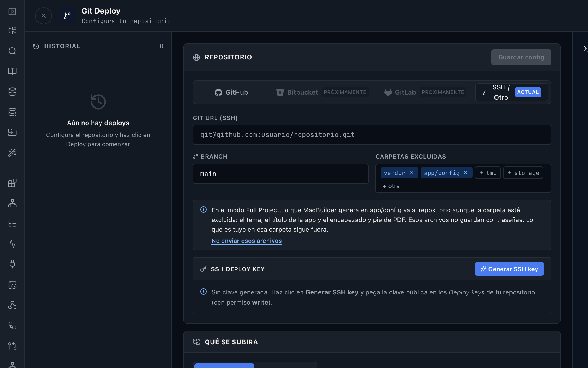The image size is (588, 368).
Task: Open the activity pulse icon
Action: pyautogui.click(x=12, y=244)
